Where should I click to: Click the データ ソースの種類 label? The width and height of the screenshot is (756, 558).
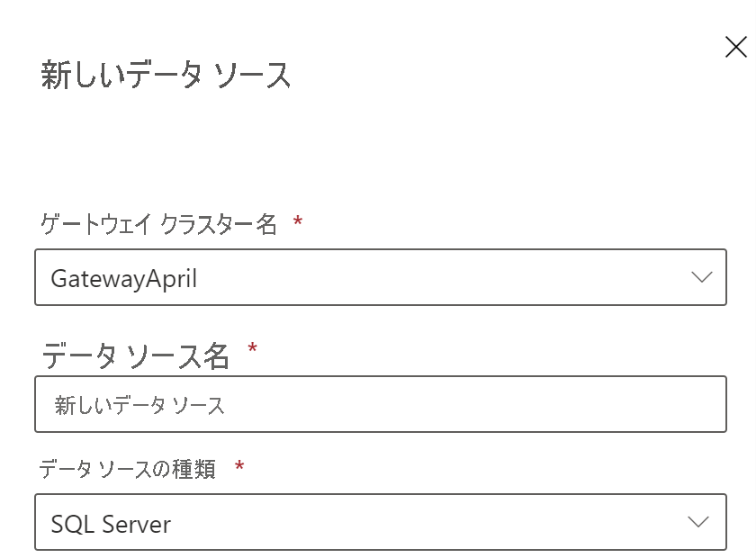click(x=128, y=468)
